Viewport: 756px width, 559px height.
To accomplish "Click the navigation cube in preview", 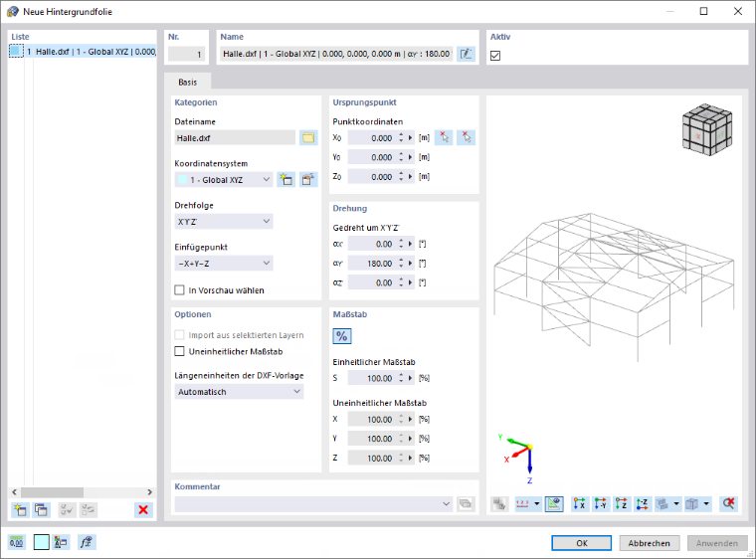I will tap(707, 129).
